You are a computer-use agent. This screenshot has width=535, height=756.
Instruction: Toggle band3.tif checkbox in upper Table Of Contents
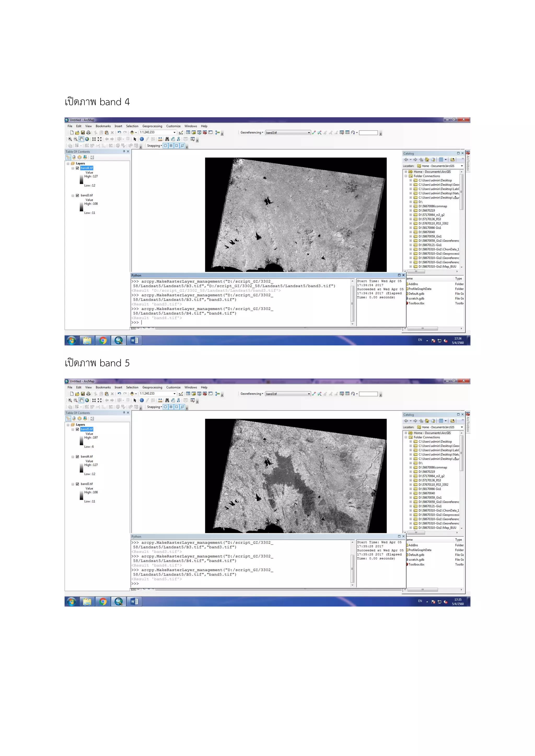[x=77, y=195]
